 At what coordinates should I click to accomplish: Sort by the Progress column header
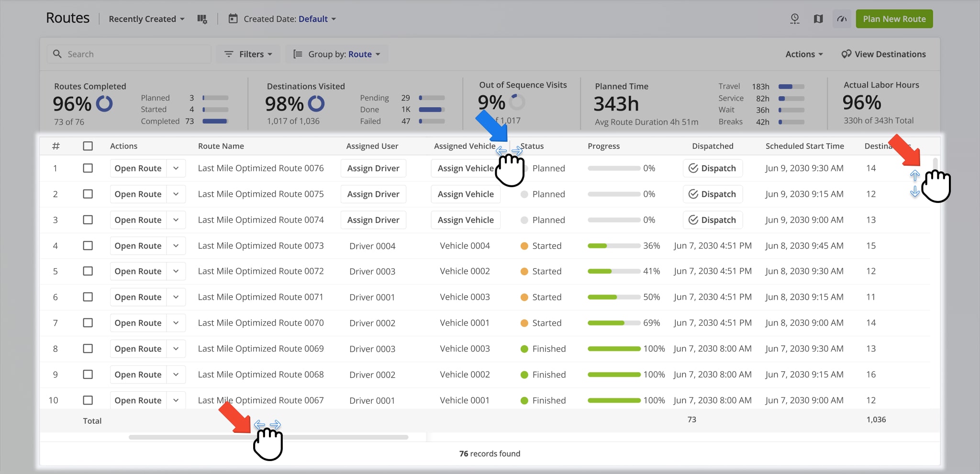tap(603, 146)
